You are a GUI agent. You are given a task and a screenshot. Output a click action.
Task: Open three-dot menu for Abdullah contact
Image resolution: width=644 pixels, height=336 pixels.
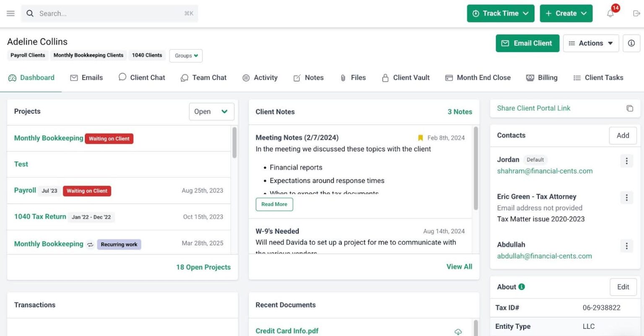click(626, 246)
